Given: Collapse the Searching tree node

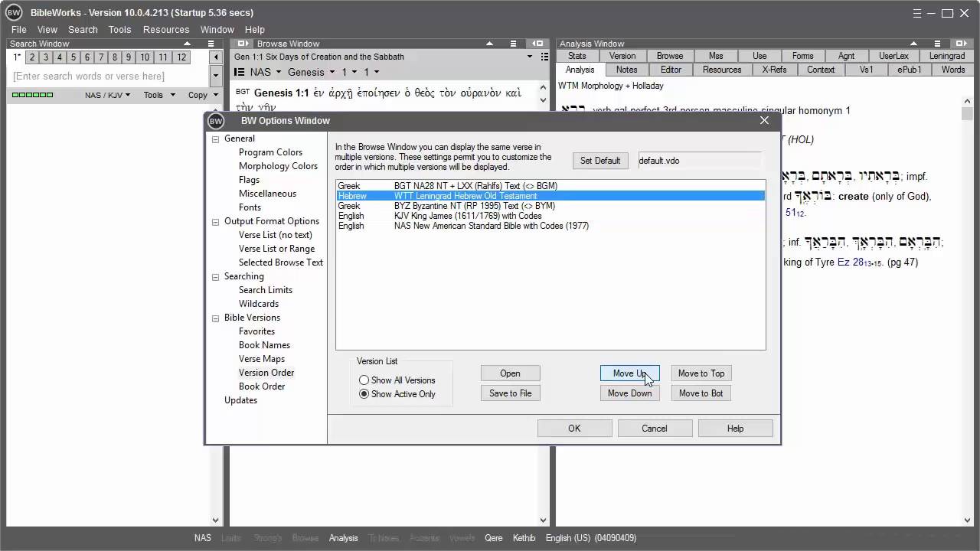Looking at the screenshot, I should [215, 277].
